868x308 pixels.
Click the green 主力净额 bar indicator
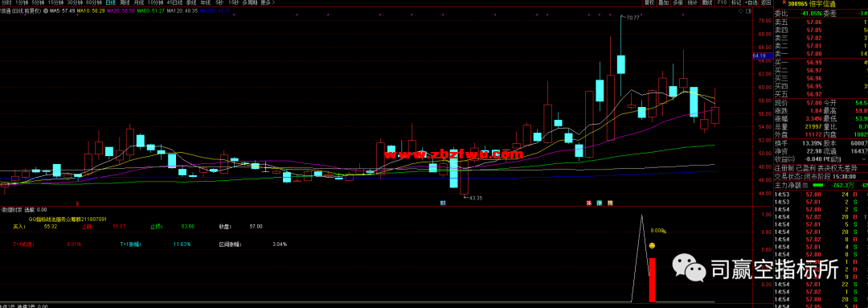click(x=818, y=185)
